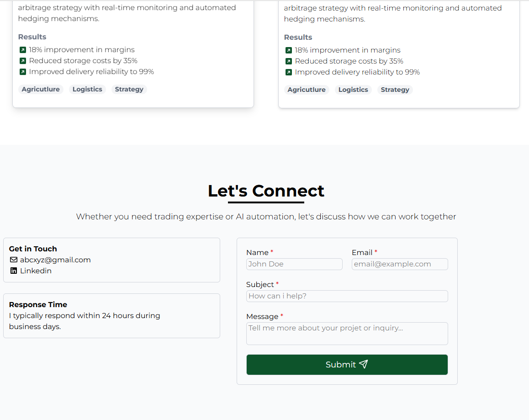Screen dimensions: 529x420
Task: Click the arrow icon beside "Reduced storage costs" in the first card
Action: pyautogui.click(x=23, y=61)
